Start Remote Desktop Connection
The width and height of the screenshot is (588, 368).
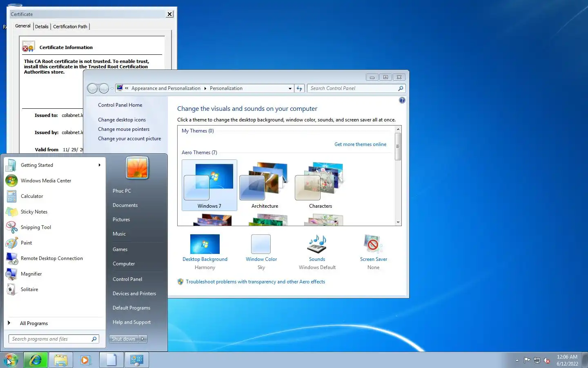pyautogui.click(x=54, y=258)
